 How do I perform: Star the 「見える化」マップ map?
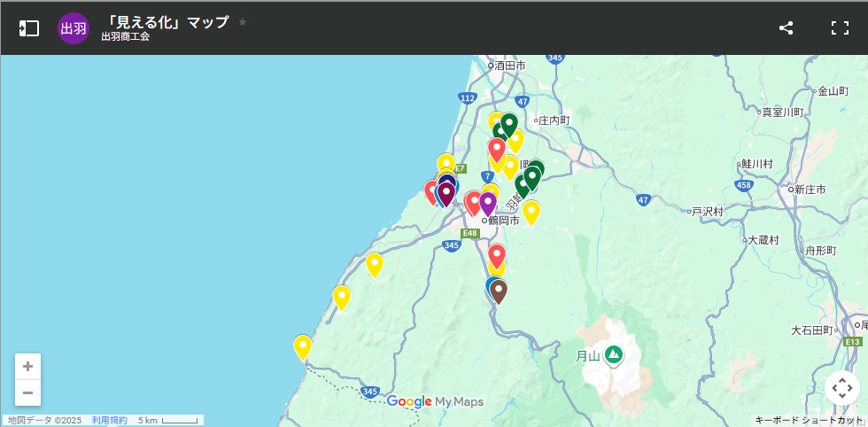pyautogui.click(x=243, y=21)
